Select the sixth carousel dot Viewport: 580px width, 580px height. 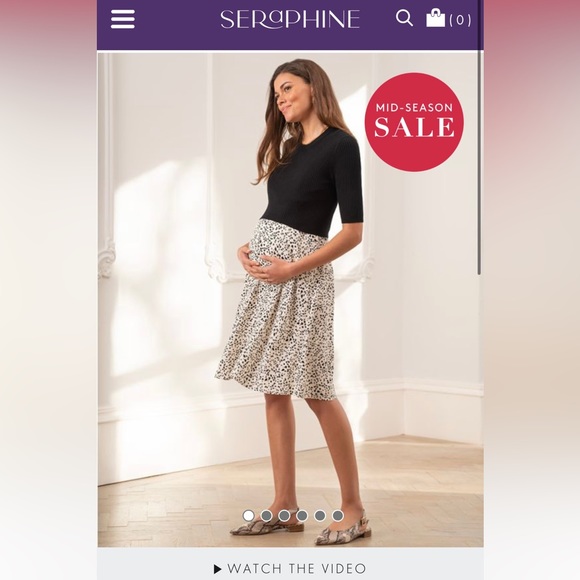pos(337,515)
